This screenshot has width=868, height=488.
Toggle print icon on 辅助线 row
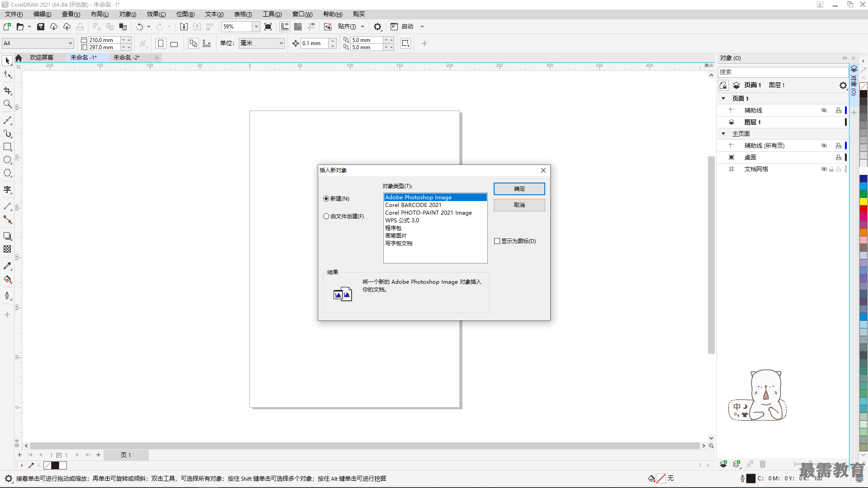(839, 110)
